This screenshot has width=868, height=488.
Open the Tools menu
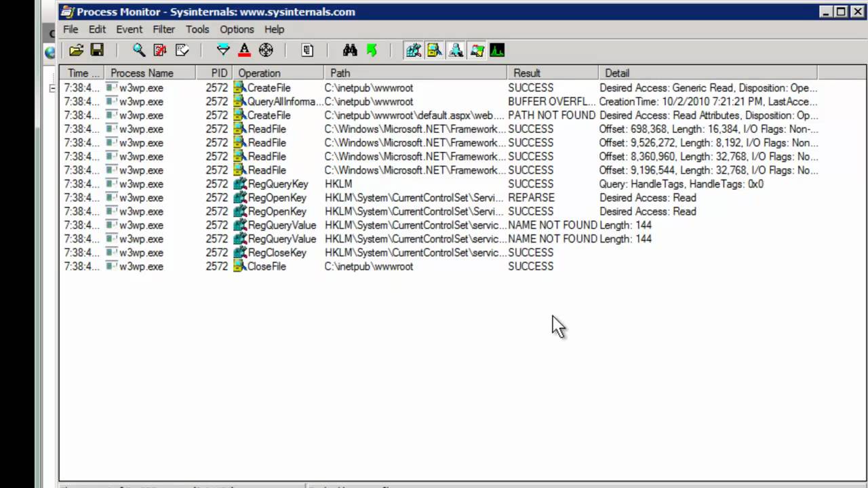coord(197,29)
